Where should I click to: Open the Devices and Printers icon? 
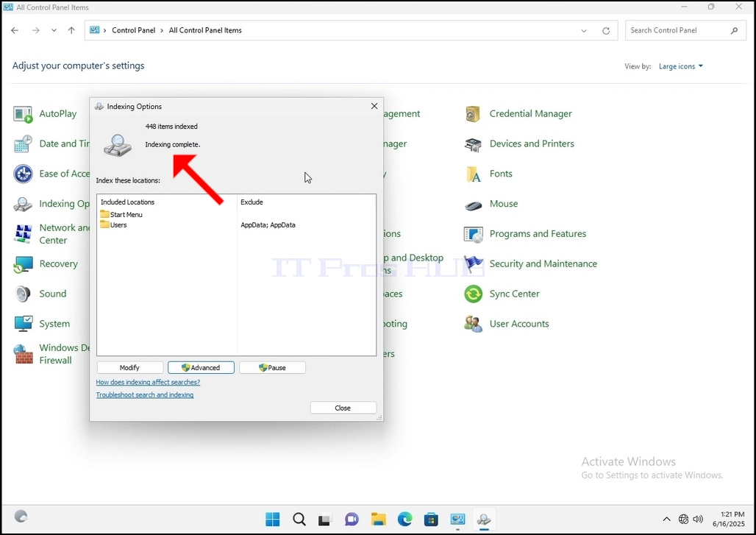[473, 144]
